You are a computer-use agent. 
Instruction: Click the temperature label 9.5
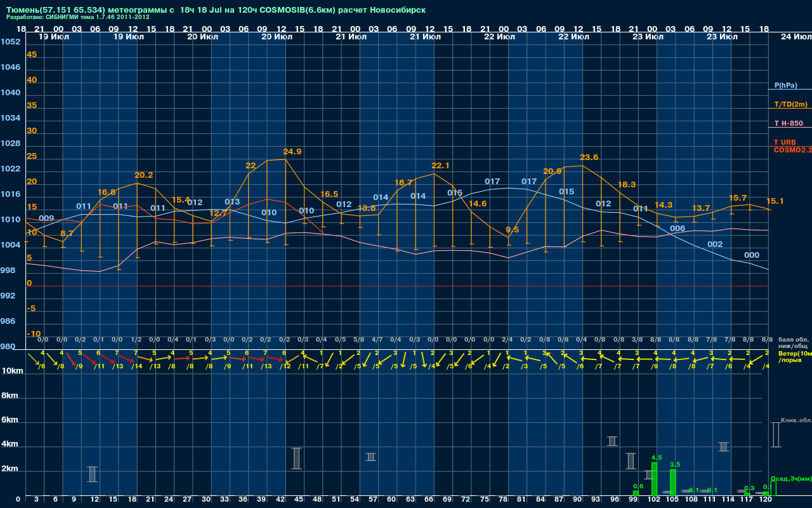[512, 230]
